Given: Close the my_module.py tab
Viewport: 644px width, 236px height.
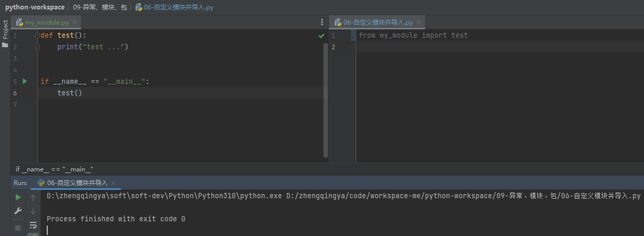Looking at the screenshot, I should click(75, 22).
